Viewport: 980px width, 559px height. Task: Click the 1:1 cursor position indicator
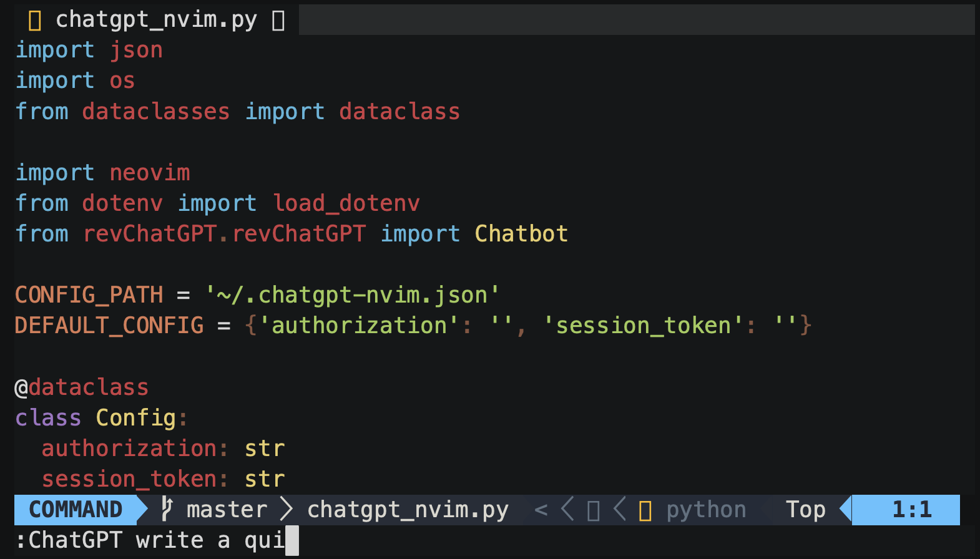(x=911, y=510)
